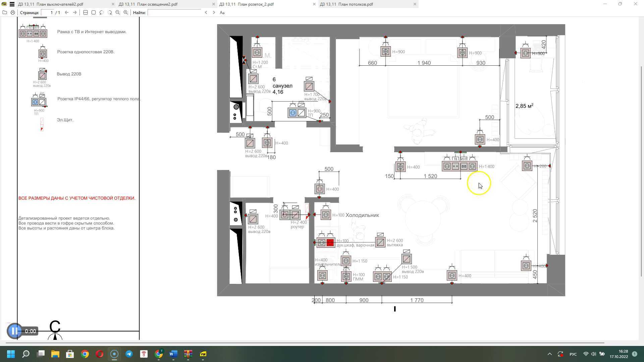Expand hidden system tray icons

[549, 354]
